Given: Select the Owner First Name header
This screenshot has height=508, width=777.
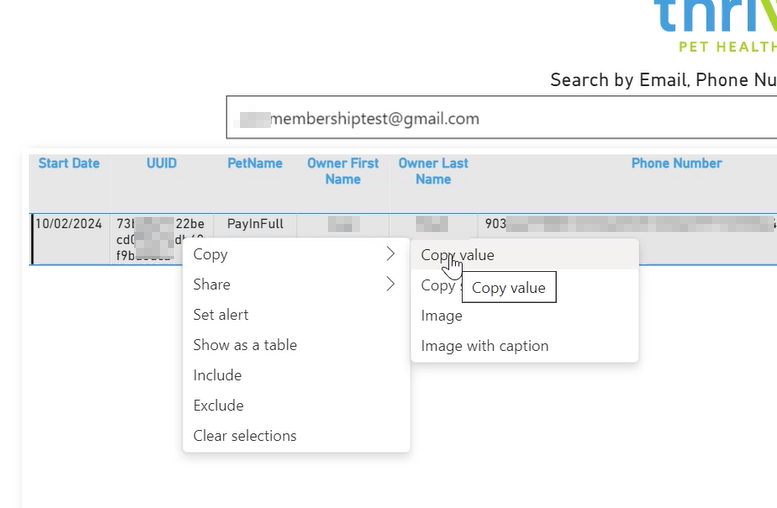Looking at the screenshot, I should (x=343, y=171).
